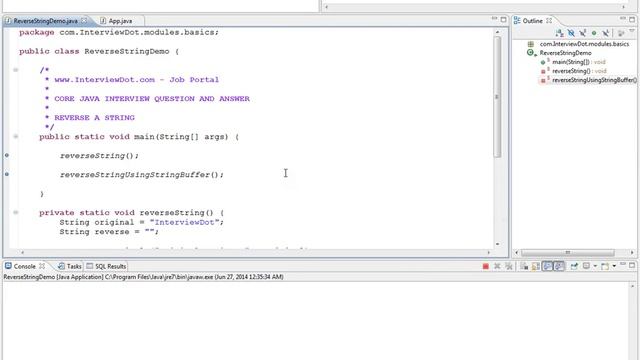
Task: Minimize the Outline panel
Action: pos(623,19)
